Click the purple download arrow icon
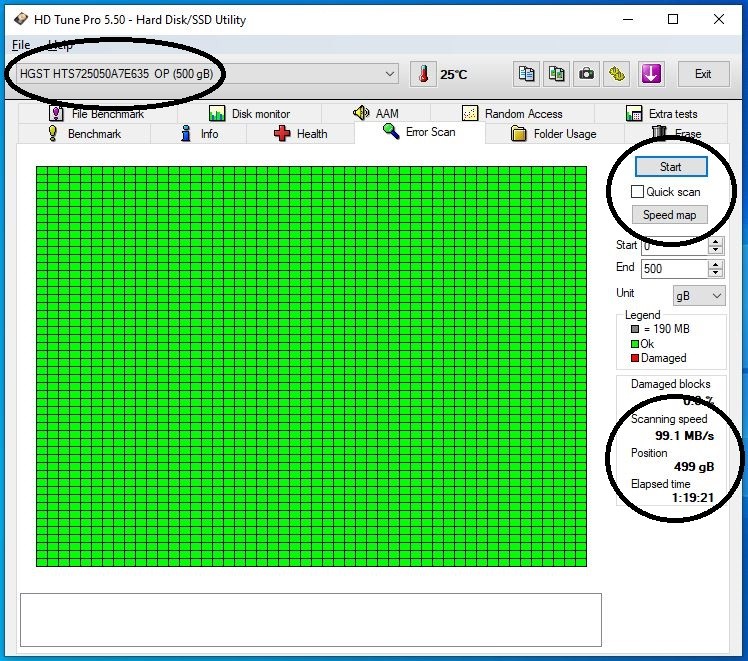 [x=651, y=74]
